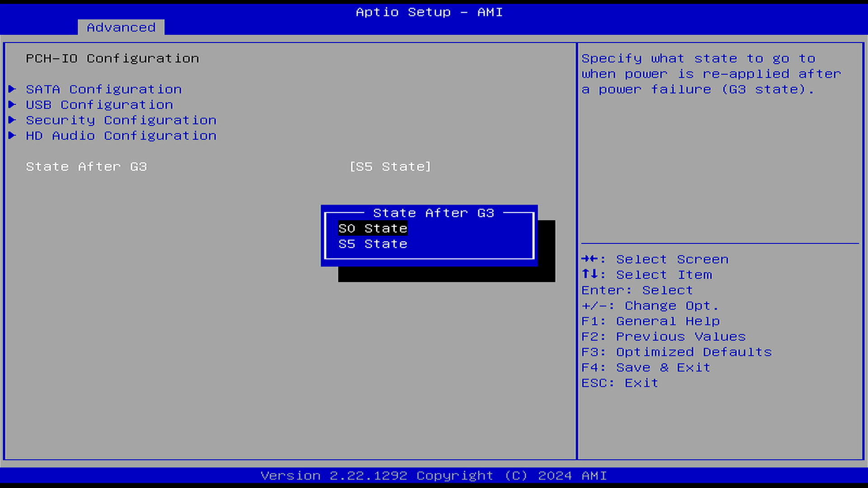Click the State After G3 popup title
The width and height of the screenshot is (868, 488).
[433, 213]
